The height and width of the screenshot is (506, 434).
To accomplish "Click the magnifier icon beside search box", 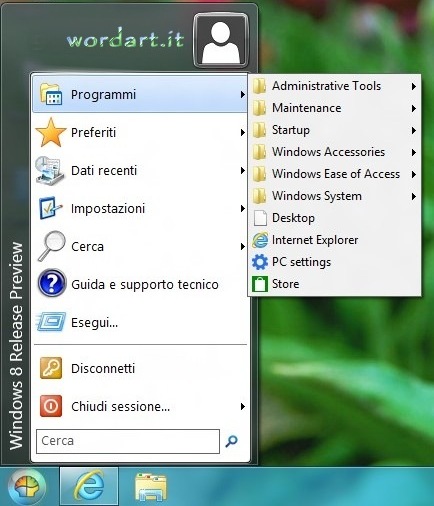I will coord(232,441).
